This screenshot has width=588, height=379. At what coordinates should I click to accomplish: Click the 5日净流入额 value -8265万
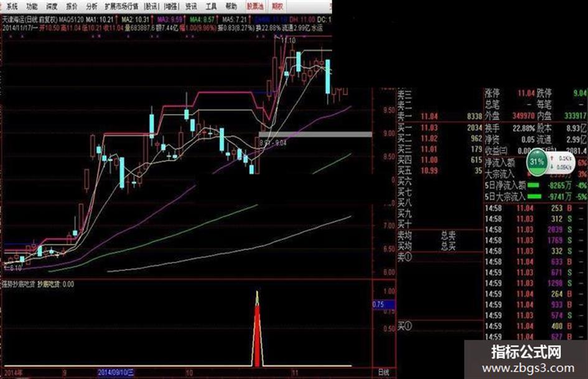pyautogui.click(x=559, y=185)
